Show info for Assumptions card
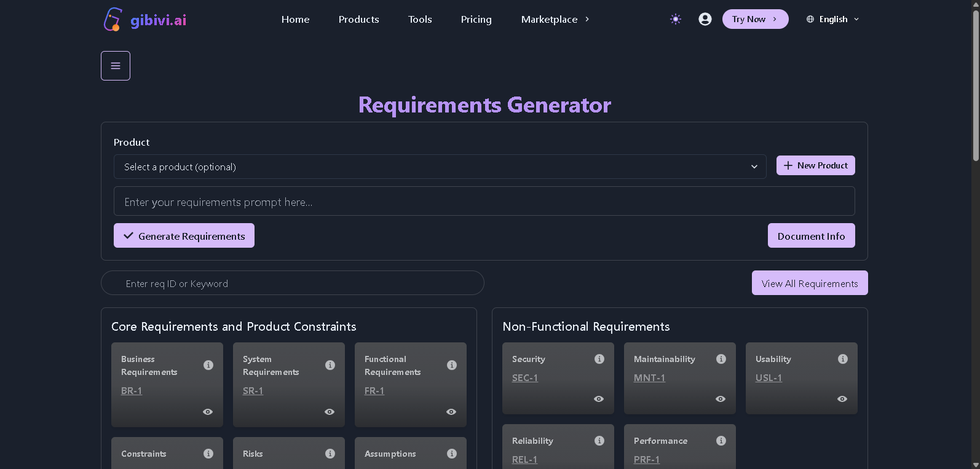 coord(452,454)
